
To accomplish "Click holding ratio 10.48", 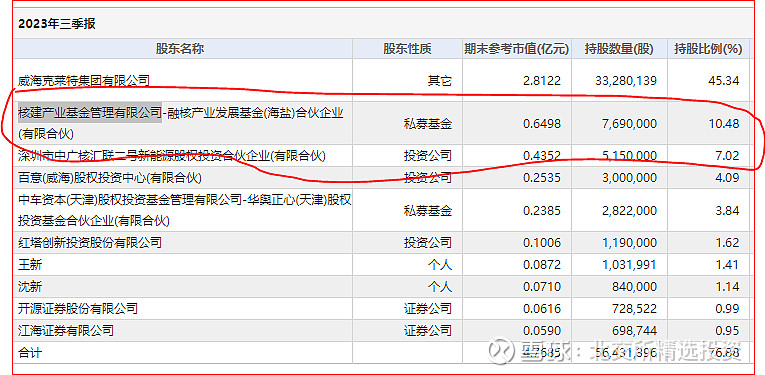I will pos(725,124).
